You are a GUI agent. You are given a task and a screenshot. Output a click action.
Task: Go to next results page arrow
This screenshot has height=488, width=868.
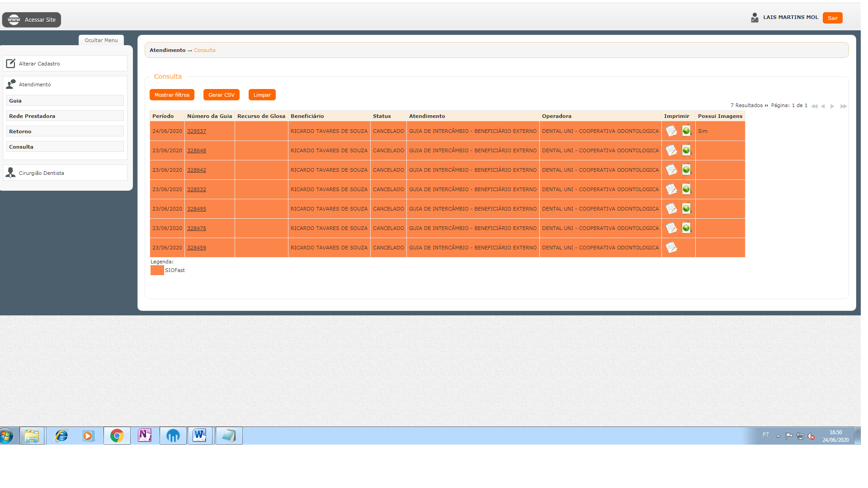coord(832,106)
